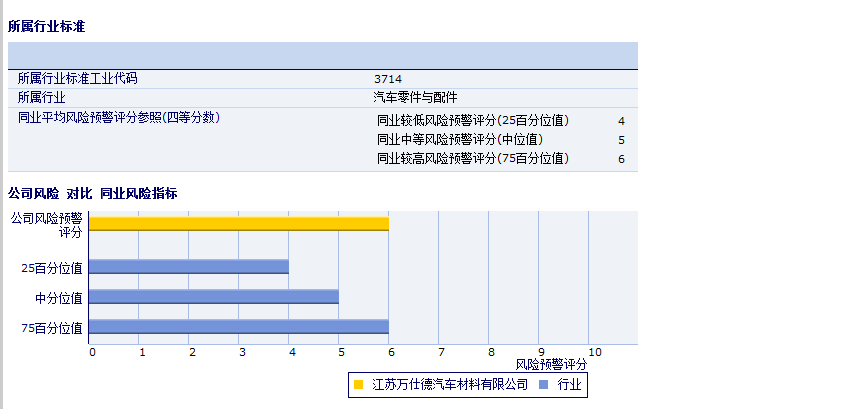Select the industry code value 3714
The image size is (865, 409).
(388, 78)
